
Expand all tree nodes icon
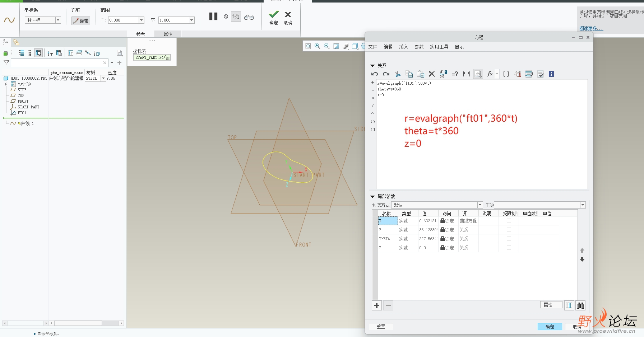point(22,53)
